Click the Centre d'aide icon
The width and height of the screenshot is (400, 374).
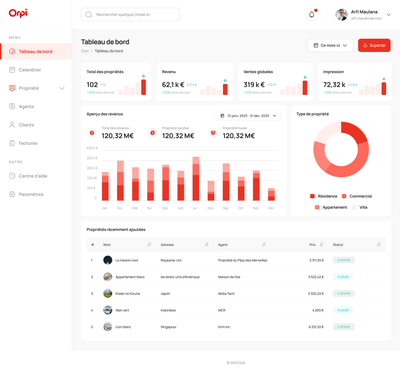pos(12,176)
